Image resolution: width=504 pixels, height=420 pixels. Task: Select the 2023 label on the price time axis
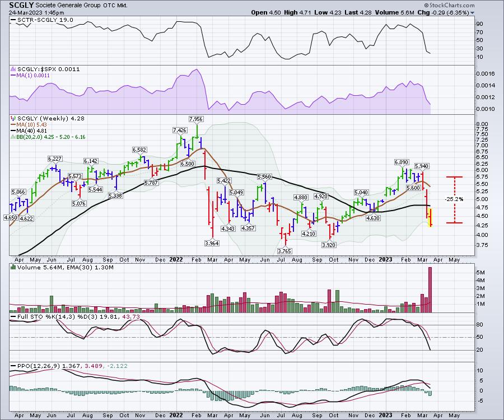(x=385, y=259)
